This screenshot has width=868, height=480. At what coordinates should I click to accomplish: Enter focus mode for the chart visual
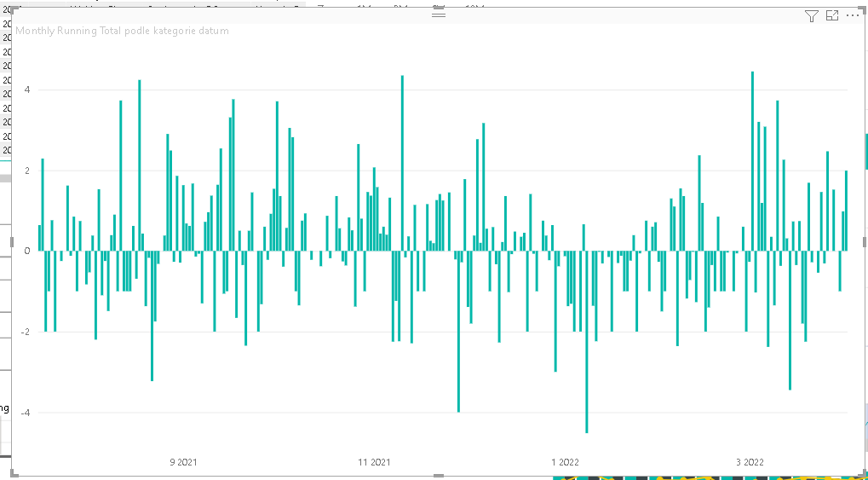832,16
